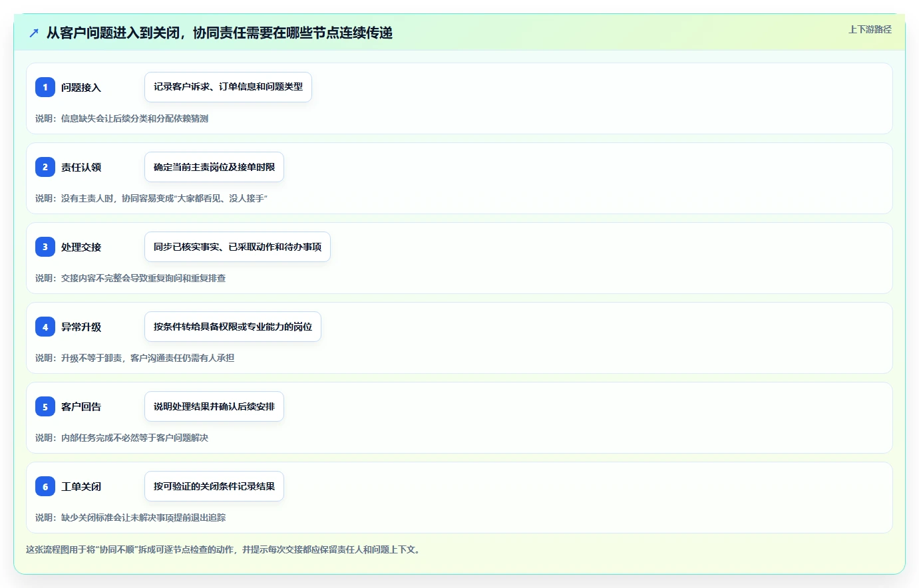Screen dimensions: 919x588
Task: Click the 确定当前主责岗位及接单时限 box
Action: [214, 167]
